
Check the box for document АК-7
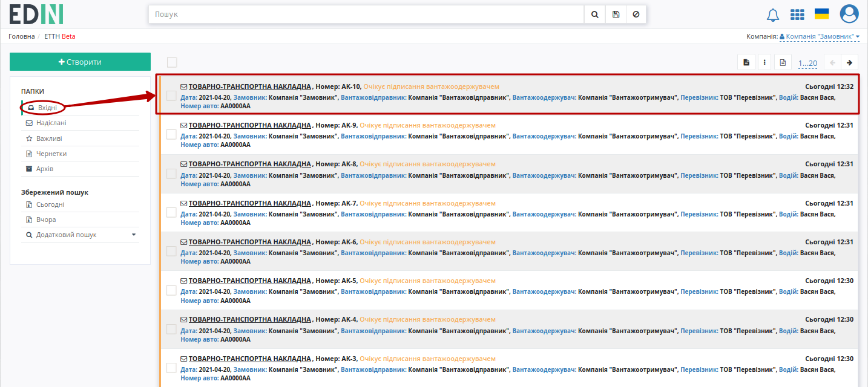click(x=171, y=212)
